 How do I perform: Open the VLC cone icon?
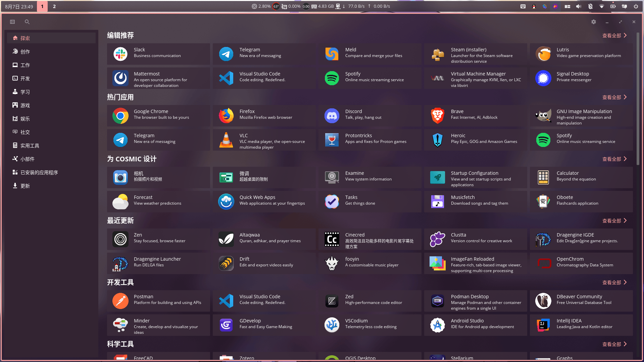pyautogui.click(x=226, y=140)
